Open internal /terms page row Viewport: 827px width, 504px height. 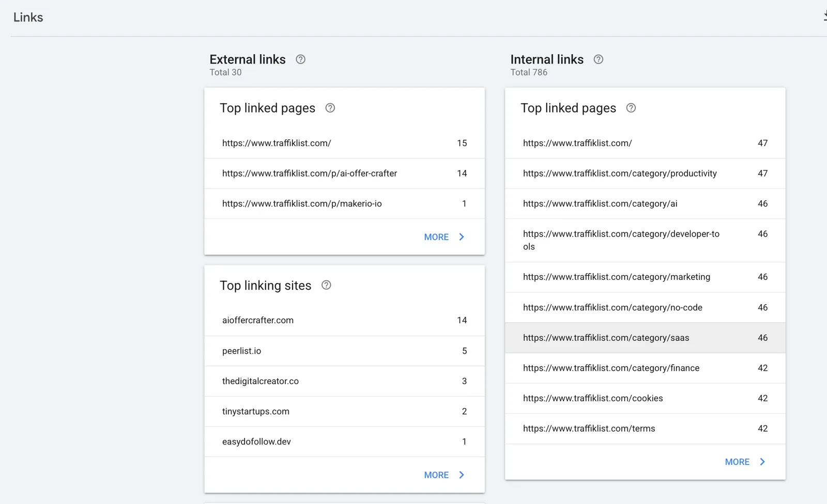click(x=646, y=429)
